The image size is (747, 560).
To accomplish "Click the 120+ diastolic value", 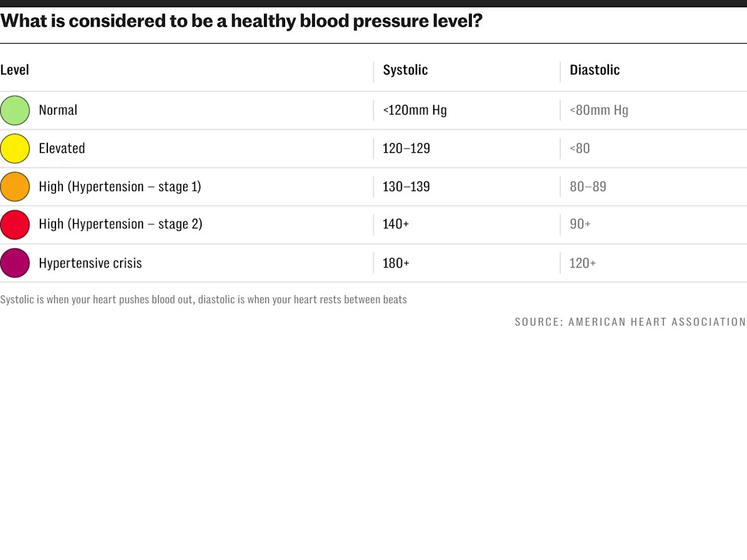I will coord(583,263).
